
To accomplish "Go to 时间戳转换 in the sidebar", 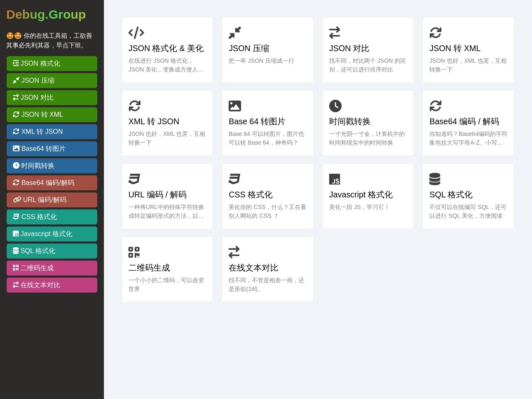I will 52,166.
